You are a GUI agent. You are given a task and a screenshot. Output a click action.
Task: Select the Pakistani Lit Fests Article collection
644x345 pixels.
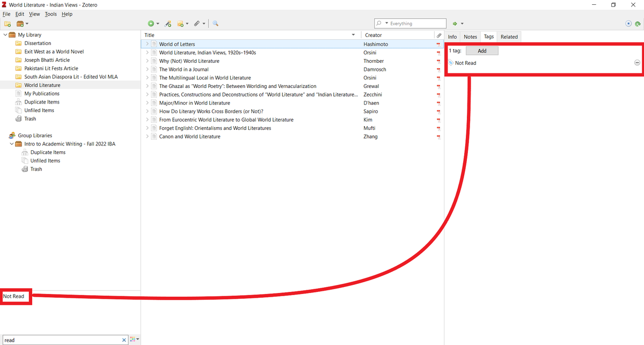51,68
